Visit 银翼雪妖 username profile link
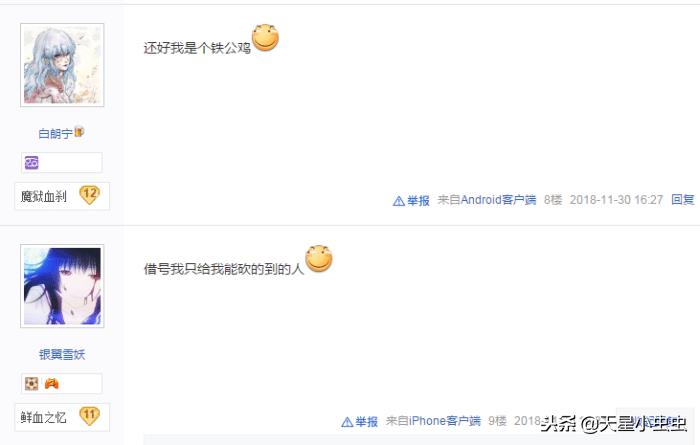This screenshot has height=445, width=700. pos(62,354)
